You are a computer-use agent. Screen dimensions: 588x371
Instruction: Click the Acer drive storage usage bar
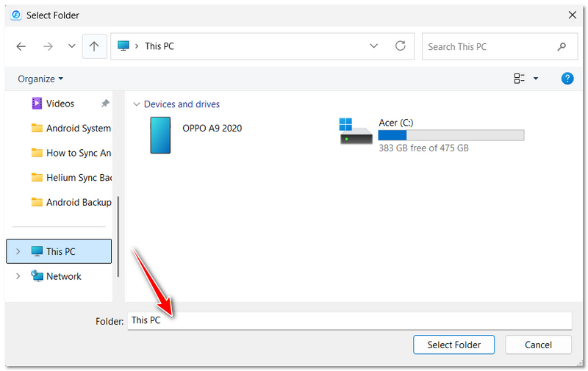(x=451, y=135)
